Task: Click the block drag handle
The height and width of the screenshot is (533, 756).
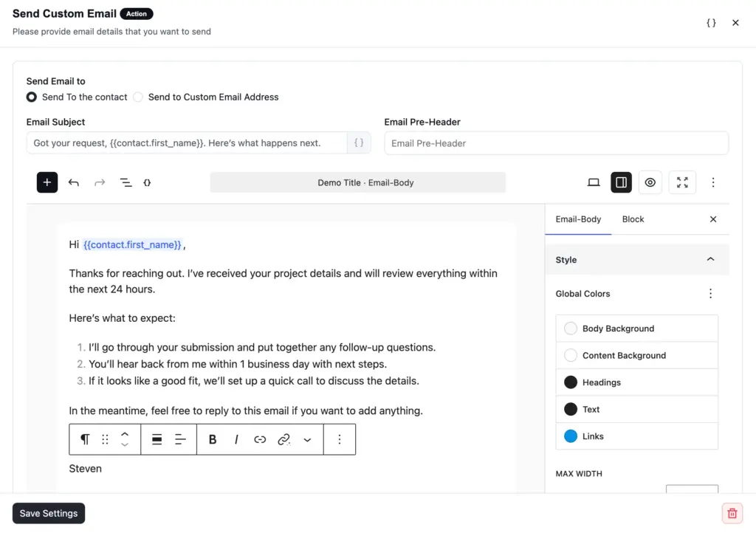Action: coord(105,439)
